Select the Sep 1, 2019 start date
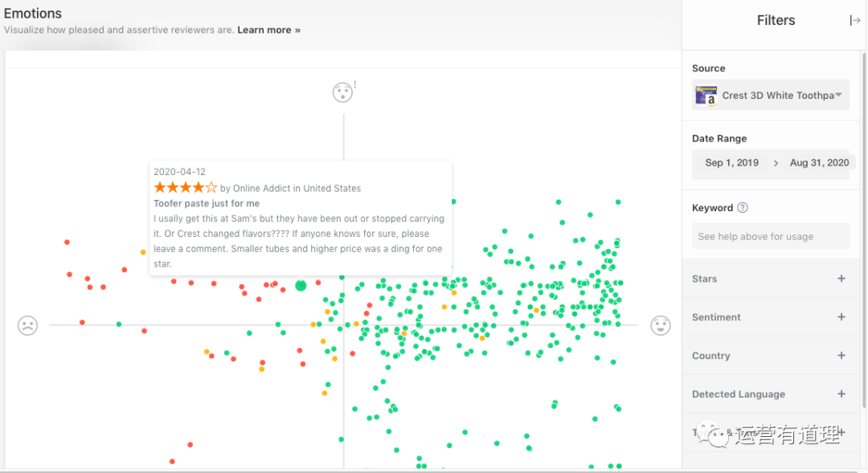 [x=731, y=163]
